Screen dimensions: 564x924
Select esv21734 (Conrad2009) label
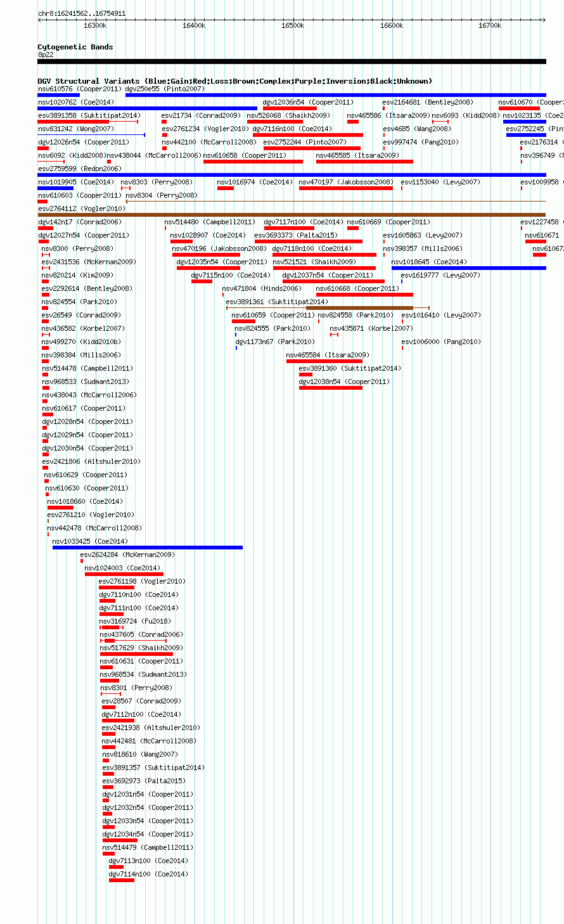point(202,115)
